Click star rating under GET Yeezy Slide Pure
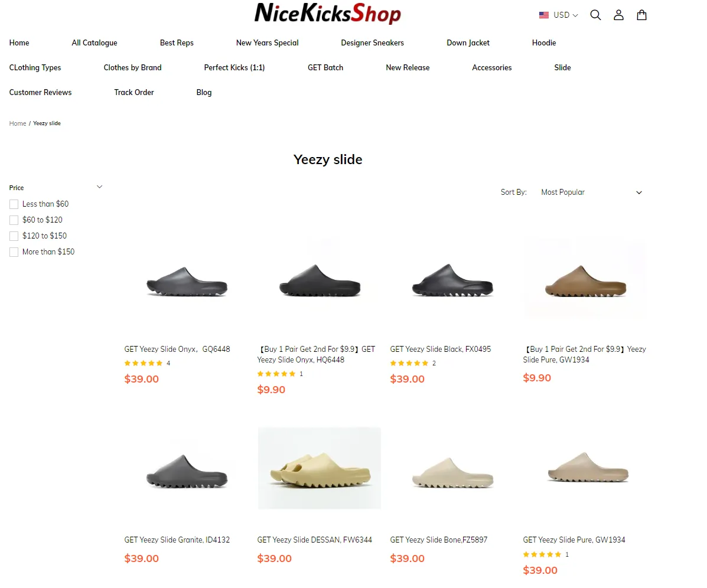Viewport: 707px width, 588px height. (x=542, y=554)
